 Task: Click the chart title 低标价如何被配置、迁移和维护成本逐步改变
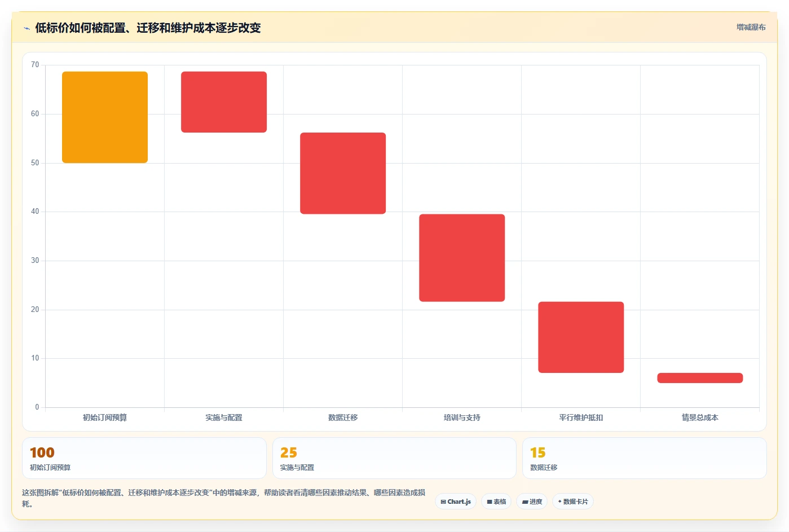(148, 28)
